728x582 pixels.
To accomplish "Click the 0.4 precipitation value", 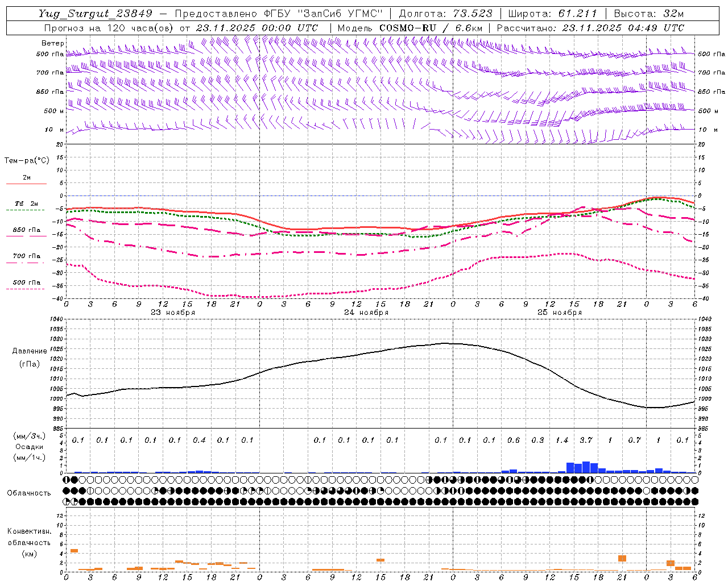I will (199, 440).
